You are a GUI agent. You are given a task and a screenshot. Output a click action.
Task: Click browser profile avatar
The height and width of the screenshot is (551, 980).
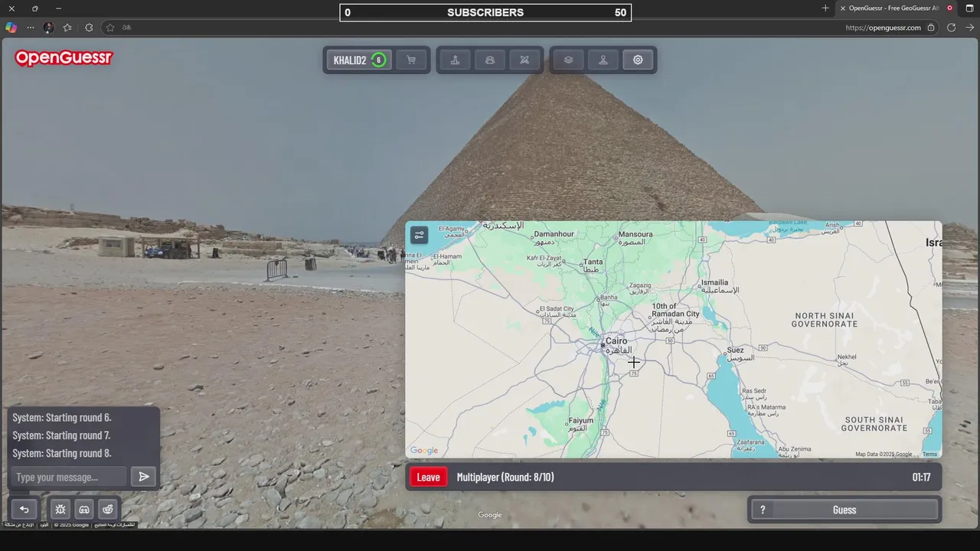(x=49, y=28)
